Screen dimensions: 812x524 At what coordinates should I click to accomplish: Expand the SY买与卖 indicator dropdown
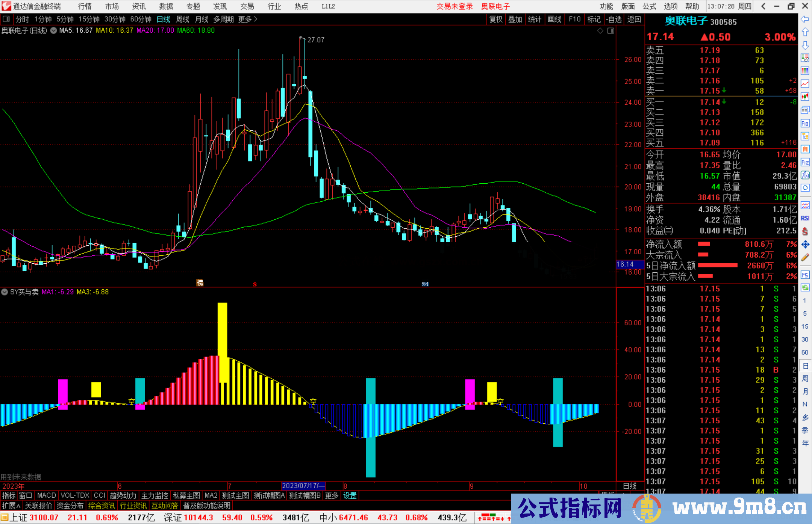click(x=5, y=292)
